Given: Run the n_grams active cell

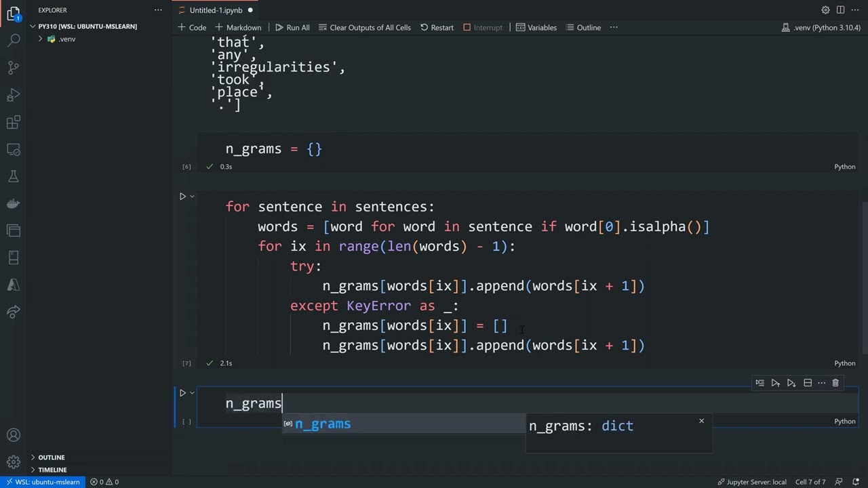Looking at the screenshot, I should tap(182, 393).
